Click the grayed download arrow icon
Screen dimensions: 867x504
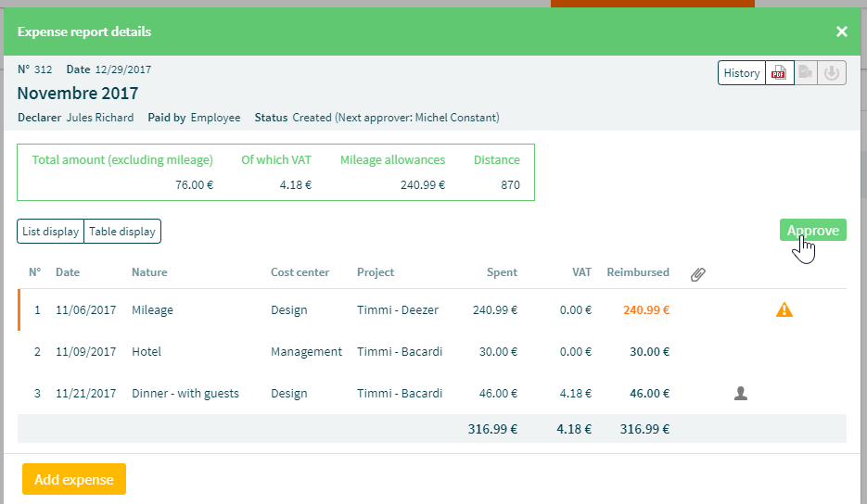(832, 73)
